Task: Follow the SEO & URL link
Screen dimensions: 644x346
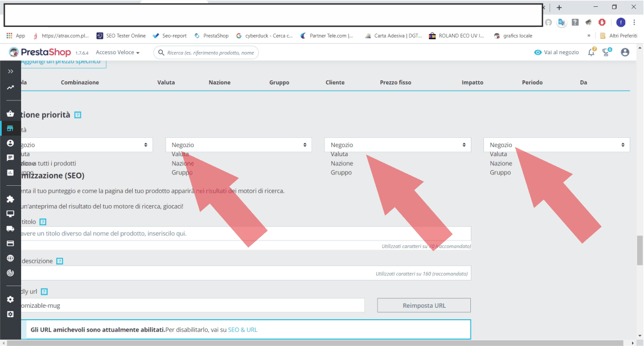Action: coord(243,329)
